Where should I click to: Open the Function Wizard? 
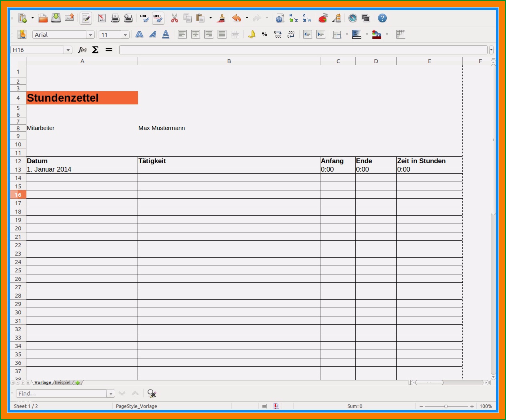click(x=82, y=50)
